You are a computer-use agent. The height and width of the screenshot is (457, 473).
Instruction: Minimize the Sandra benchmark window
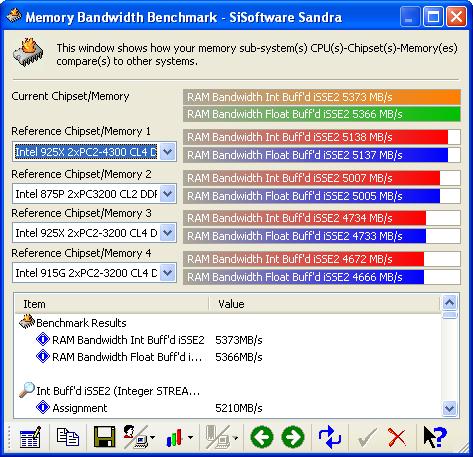tap(409, 16)
